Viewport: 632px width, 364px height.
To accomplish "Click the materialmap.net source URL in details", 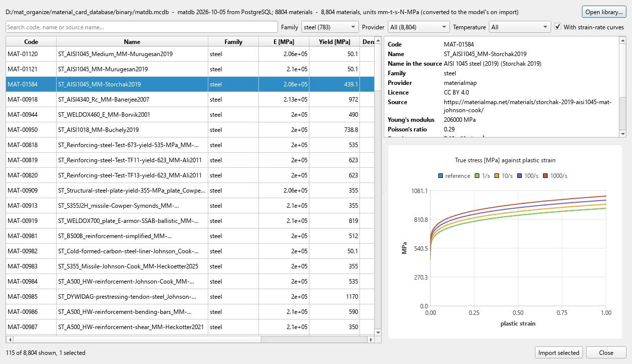I will coord(527,106).
